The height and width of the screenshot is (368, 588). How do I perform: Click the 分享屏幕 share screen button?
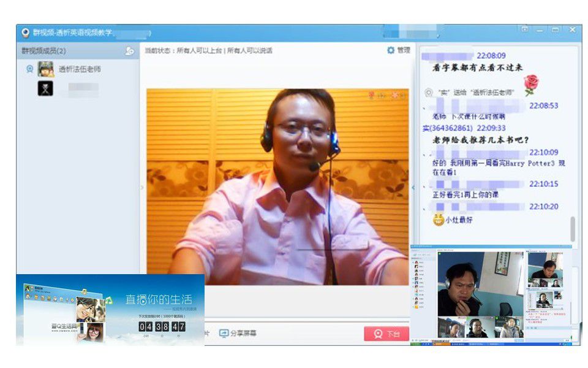coord(238,334)
